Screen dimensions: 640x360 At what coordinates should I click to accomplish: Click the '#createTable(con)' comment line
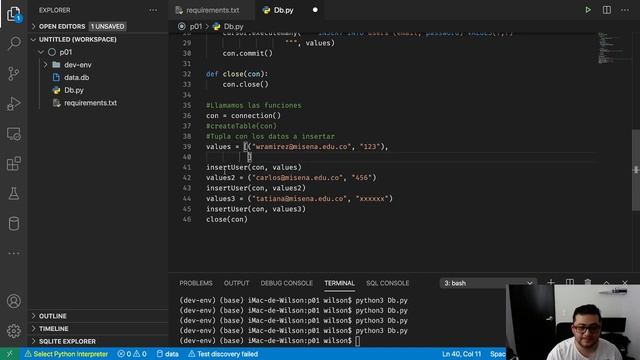point(241,126)
